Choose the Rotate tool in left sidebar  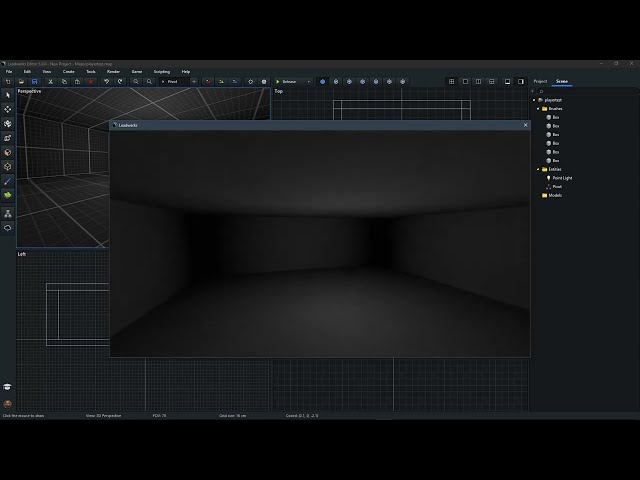pos(8,124)
